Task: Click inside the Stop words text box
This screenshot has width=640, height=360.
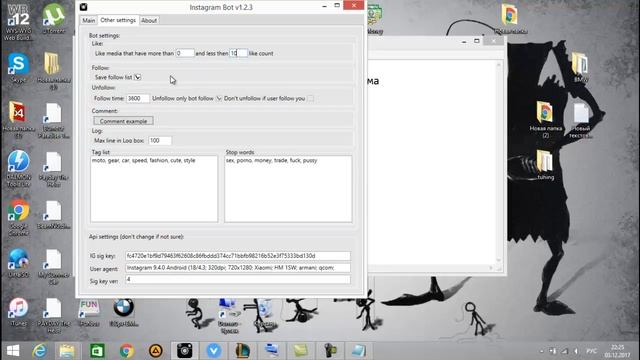Action: (x=288, y=189)
